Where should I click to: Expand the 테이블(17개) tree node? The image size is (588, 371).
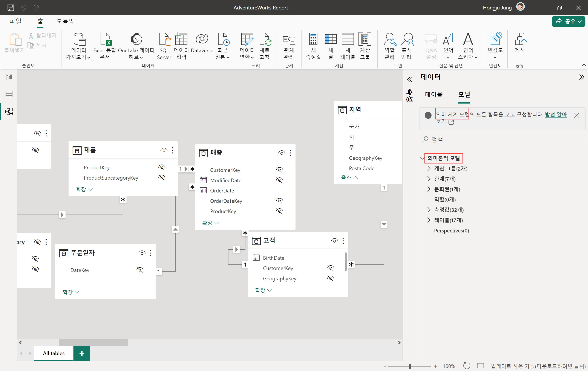(x=429, y=220)
